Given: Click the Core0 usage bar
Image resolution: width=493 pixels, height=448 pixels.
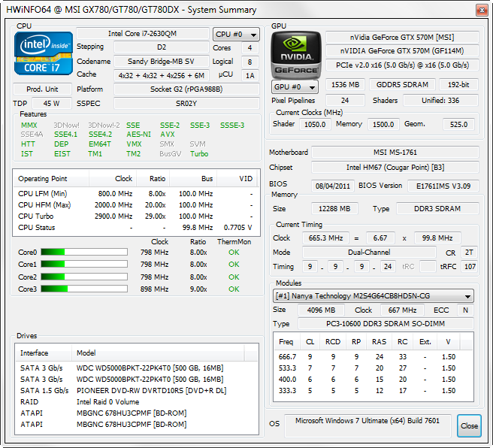Looking at the screenshot, I should click(84, 252).
